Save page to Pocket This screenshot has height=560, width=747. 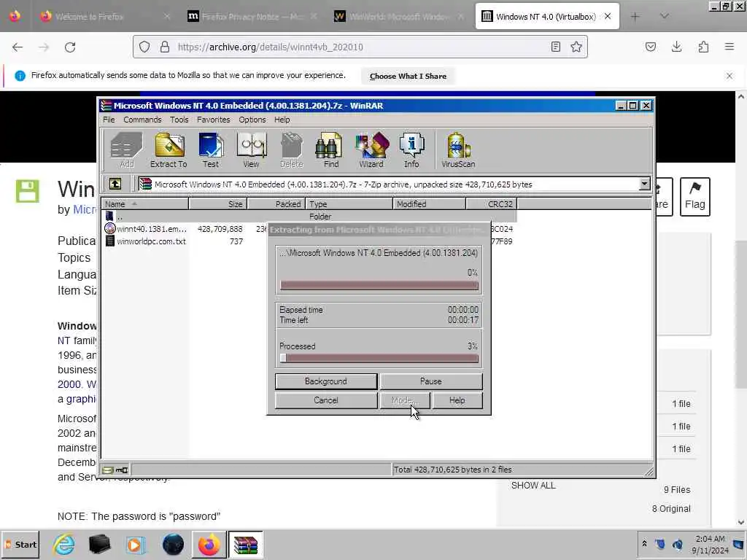[x=650, y=47]
